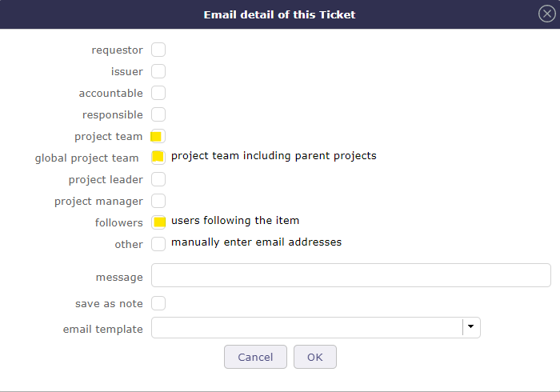Enable other manually entered email addresses

(158, 244)
